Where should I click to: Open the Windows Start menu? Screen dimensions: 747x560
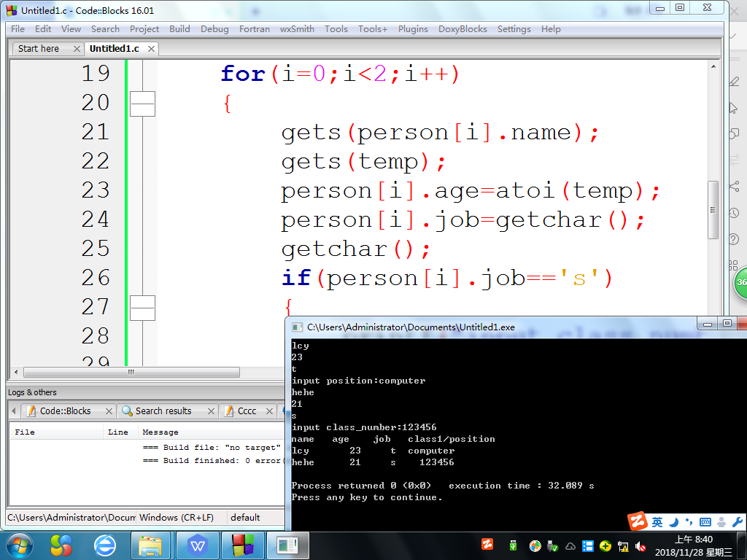point(20,545)
